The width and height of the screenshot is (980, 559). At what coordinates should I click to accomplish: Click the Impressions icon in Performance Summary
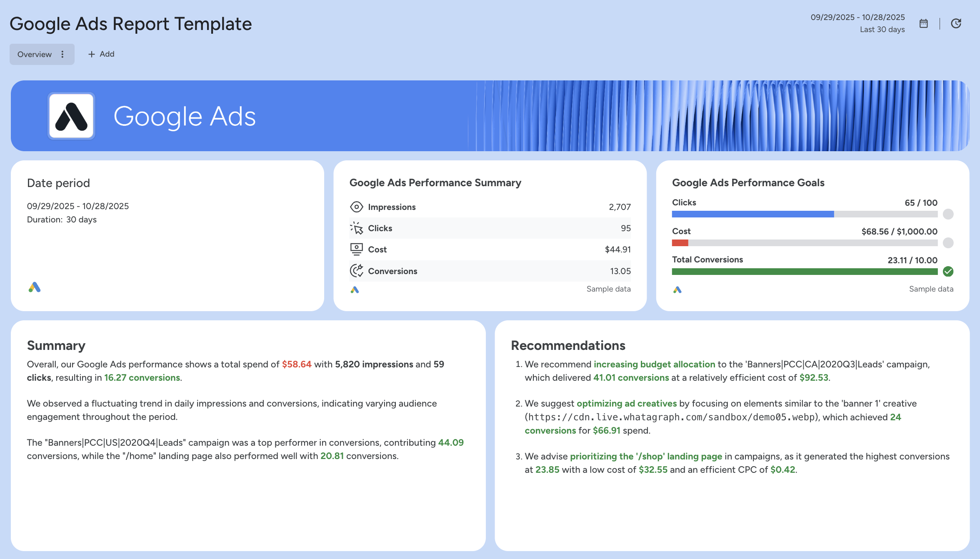click(x=356, y=207)
